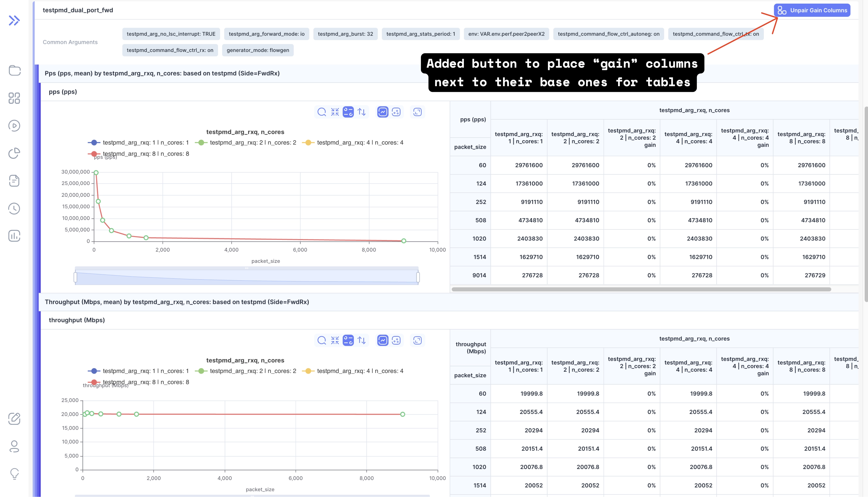Click right handle of pps chart range slider

pos(418,277)
